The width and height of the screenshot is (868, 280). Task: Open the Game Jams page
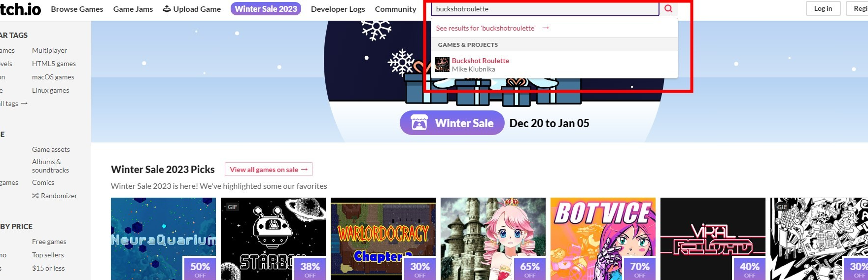[x=133, y=9]
